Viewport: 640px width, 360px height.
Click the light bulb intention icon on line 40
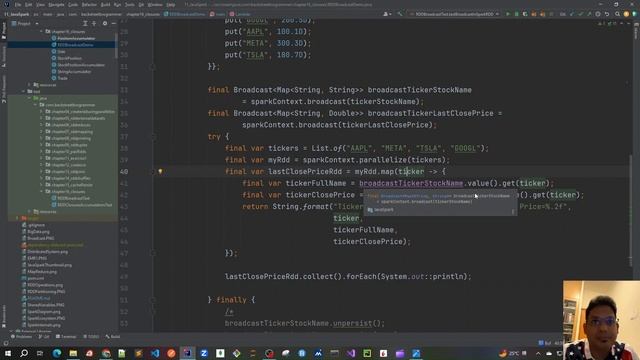[160, 171]
